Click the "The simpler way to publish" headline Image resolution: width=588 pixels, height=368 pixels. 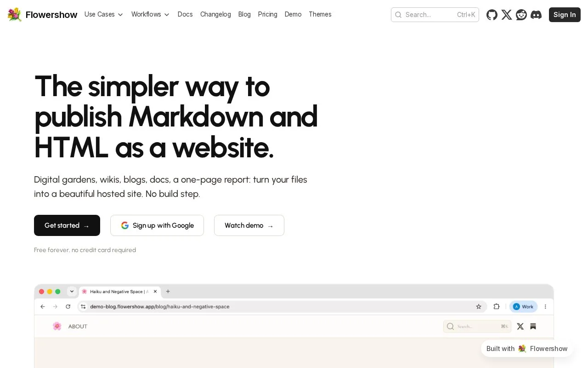click(x=176, y=116)
